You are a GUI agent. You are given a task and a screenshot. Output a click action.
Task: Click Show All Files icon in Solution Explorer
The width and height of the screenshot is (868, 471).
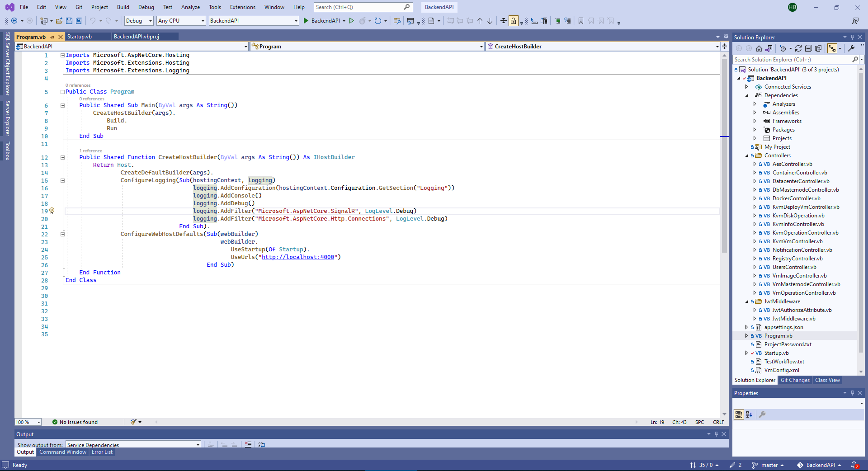[x=818, y=48]
